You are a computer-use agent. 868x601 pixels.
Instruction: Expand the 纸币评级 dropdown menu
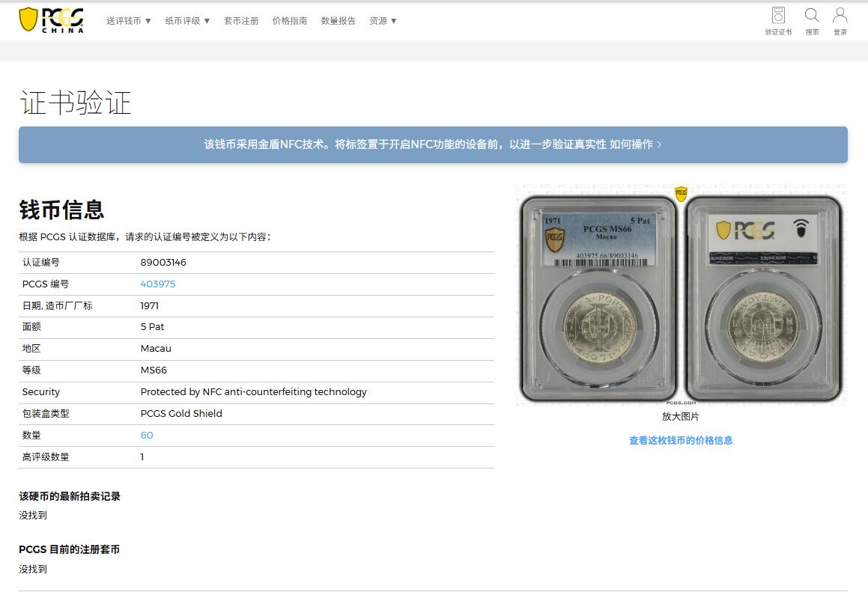(187, 21)
